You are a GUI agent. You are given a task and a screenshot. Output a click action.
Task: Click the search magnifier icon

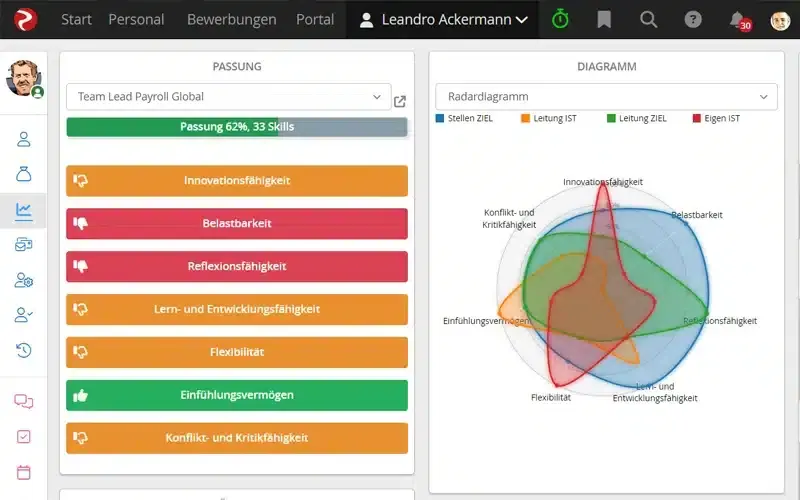648,20
